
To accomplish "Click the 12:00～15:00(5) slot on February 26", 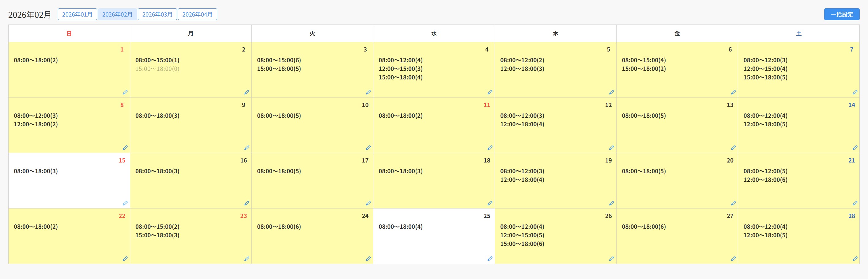I will click(x=522, y=235).
